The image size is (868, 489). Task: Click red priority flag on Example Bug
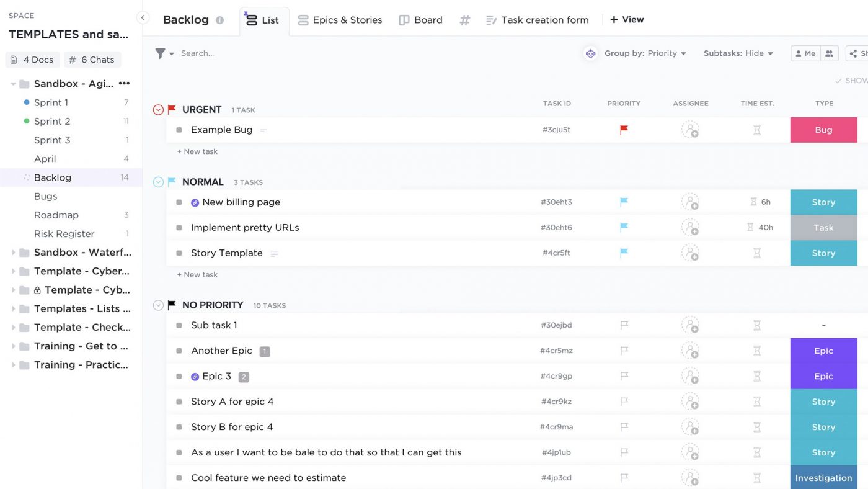click(624, 130)
